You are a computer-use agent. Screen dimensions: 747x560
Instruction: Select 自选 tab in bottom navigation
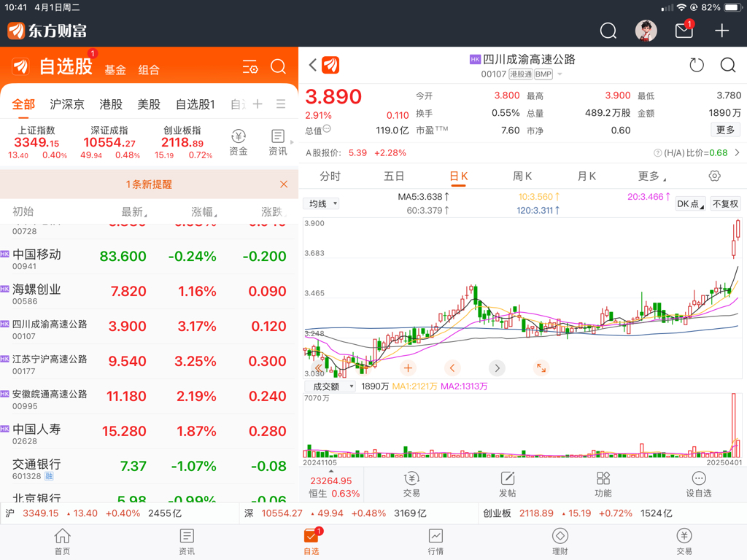(311, 542)
